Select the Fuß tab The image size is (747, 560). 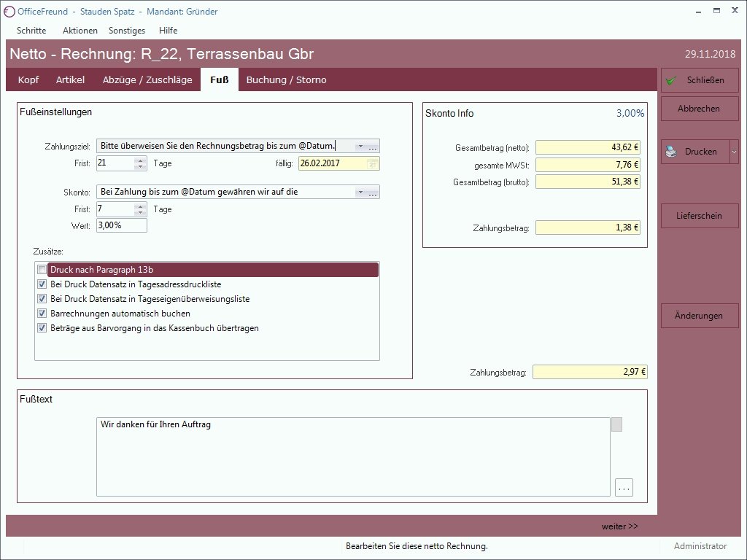(220, 79)
